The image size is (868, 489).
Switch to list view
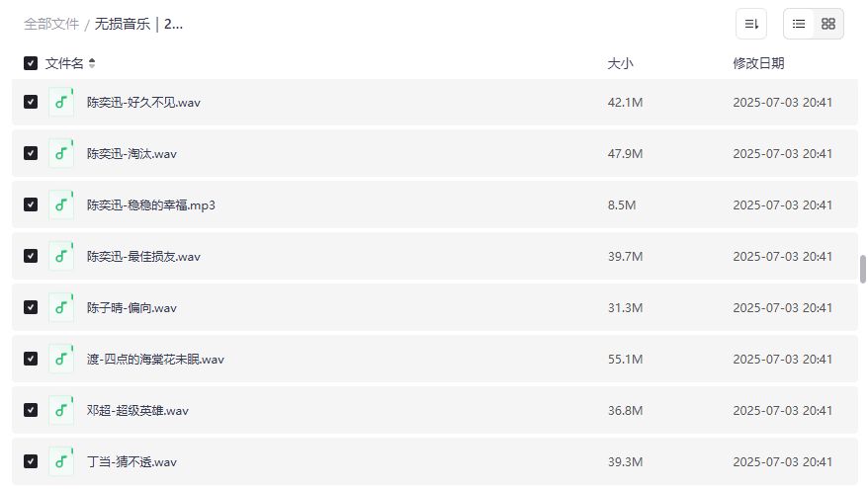pos(799,24)
